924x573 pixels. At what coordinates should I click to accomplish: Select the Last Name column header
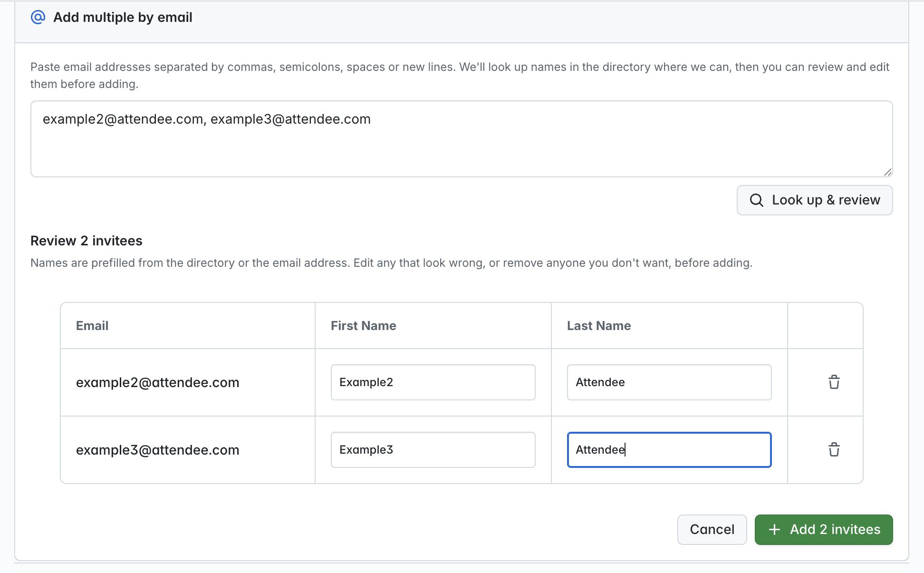point(599,326)
